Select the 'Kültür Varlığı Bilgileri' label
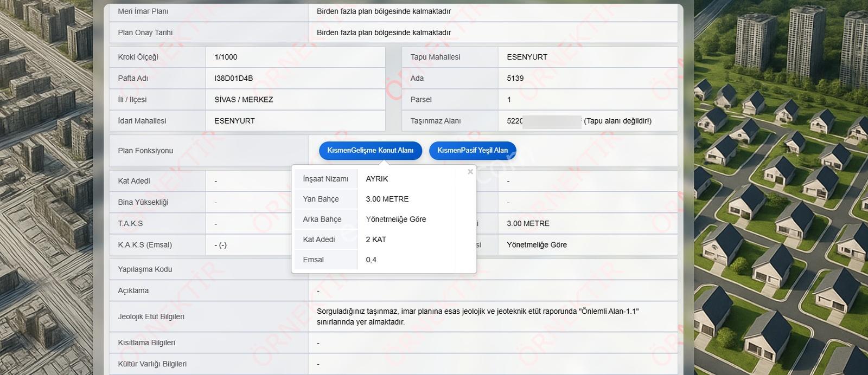The image size is (868, 375). click(x=152, y=364)
